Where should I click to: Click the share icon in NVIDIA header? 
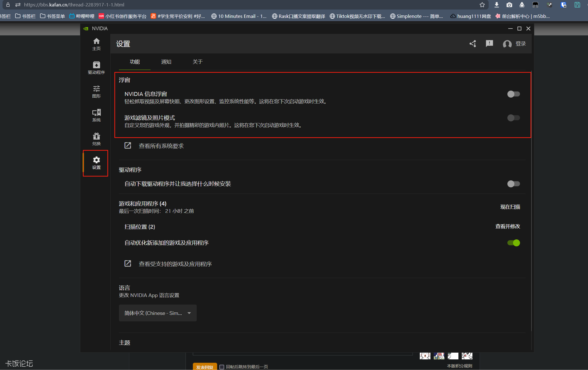tap(473, 44)
